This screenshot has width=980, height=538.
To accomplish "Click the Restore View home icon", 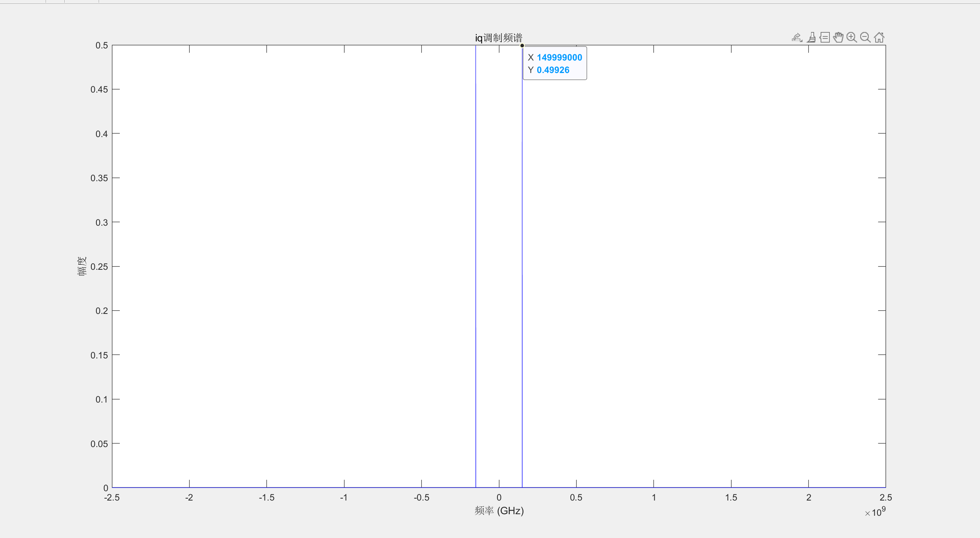I will click(879, 37).
